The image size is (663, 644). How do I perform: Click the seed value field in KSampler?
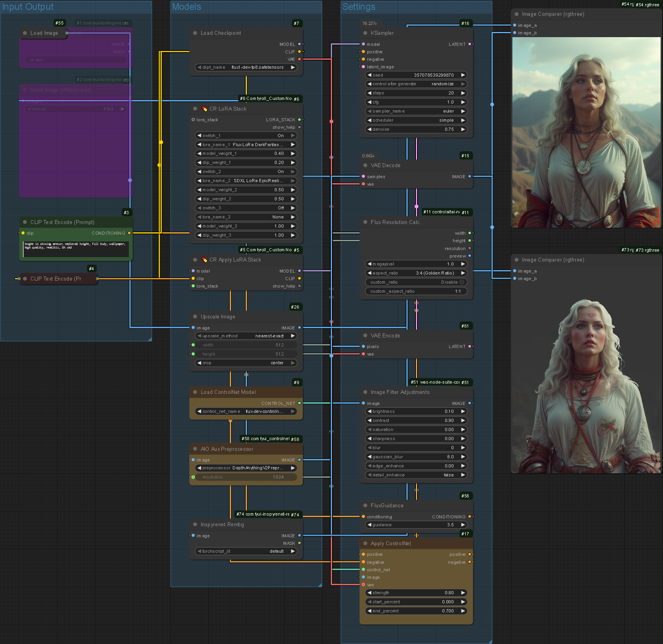(x=416, y=75)
